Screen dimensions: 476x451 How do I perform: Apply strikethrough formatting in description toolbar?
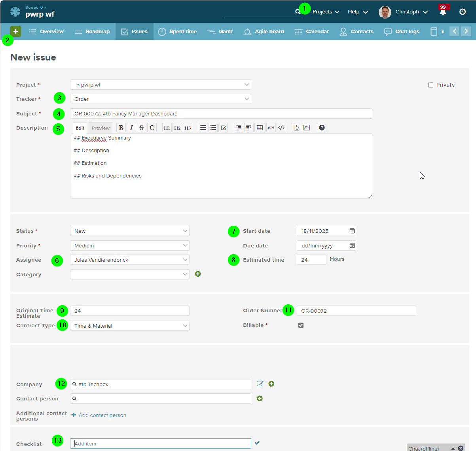(142, 128)
